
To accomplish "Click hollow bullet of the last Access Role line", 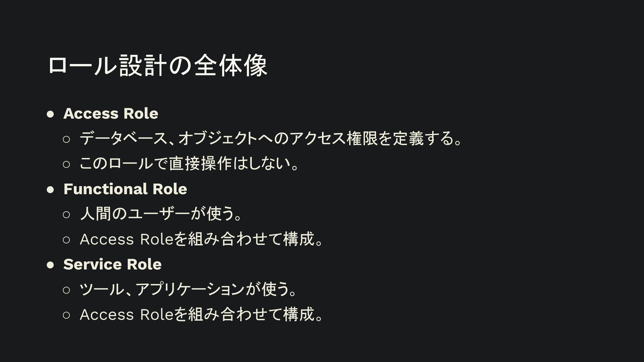I will tap(66, 315).
